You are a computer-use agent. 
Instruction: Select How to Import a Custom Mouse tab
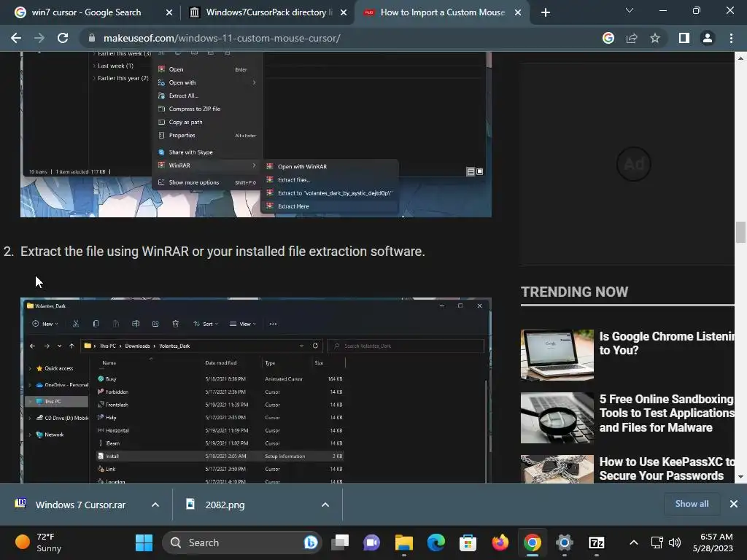click(x=443, y=12)
